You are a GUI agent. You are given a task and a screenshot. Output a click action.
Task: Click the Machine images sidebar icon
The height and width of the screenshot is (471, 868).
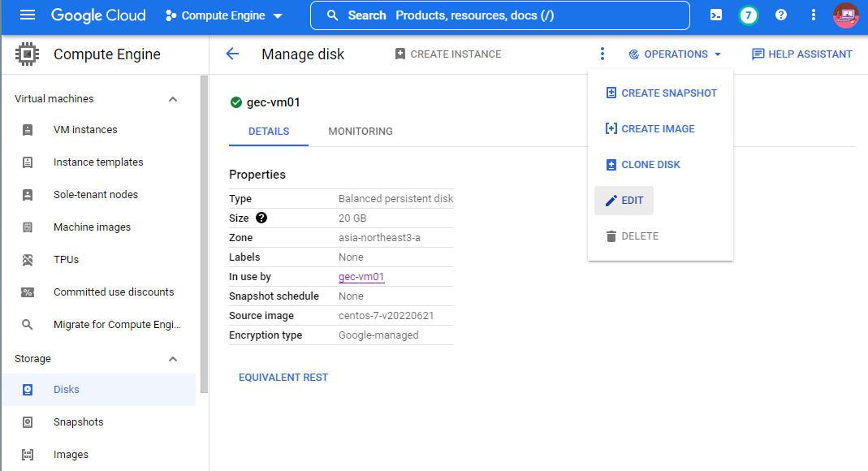tap(27, 227)
